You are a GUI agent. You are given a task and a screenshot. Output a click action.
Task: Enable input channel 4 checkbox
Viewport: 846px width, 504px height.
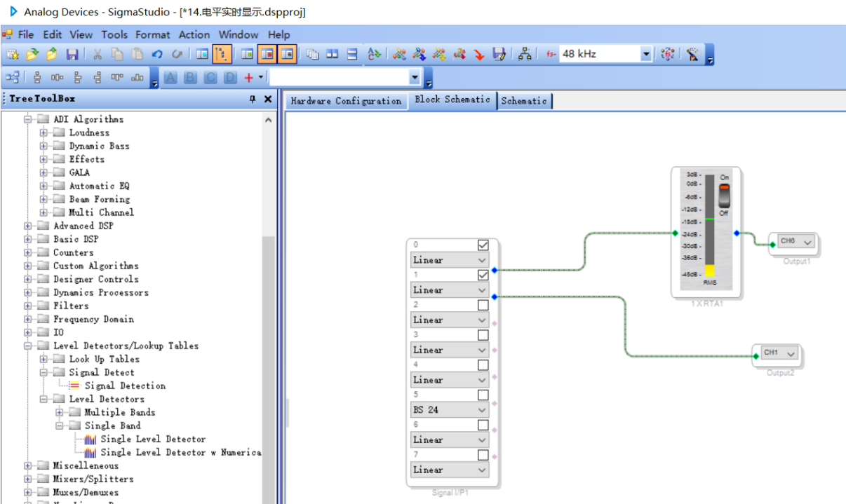pyautogui.click(x=483, y=365)
